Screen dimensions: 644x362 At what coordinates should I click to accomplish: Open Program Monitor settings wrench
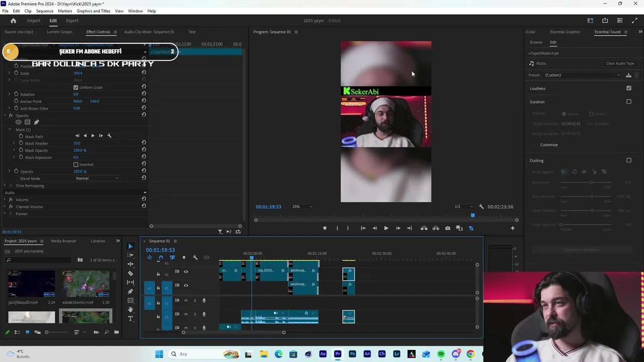click(481, 207)
